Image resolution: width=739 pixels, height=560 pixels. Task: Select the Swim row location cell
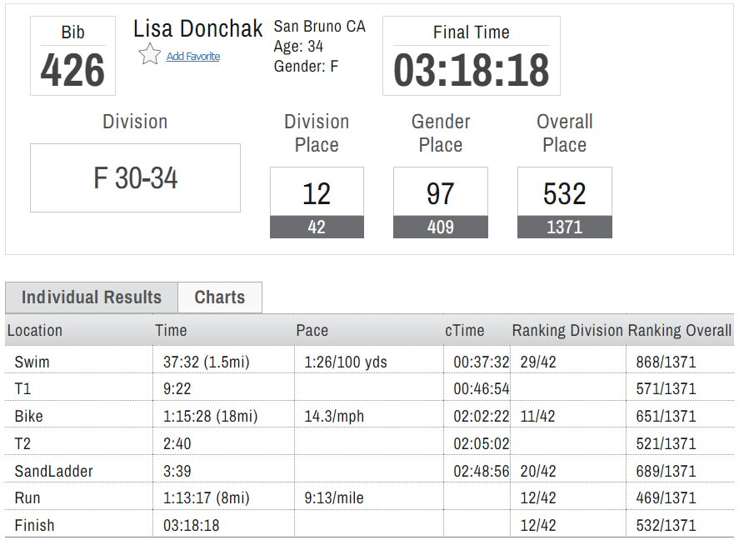point(27,362)
